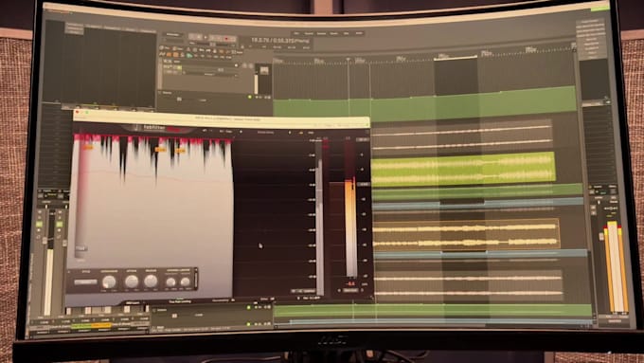Viewport: 644px width, 363px height.
Task: Click the red Record button in the transport
Action: (x=226, y=39)
